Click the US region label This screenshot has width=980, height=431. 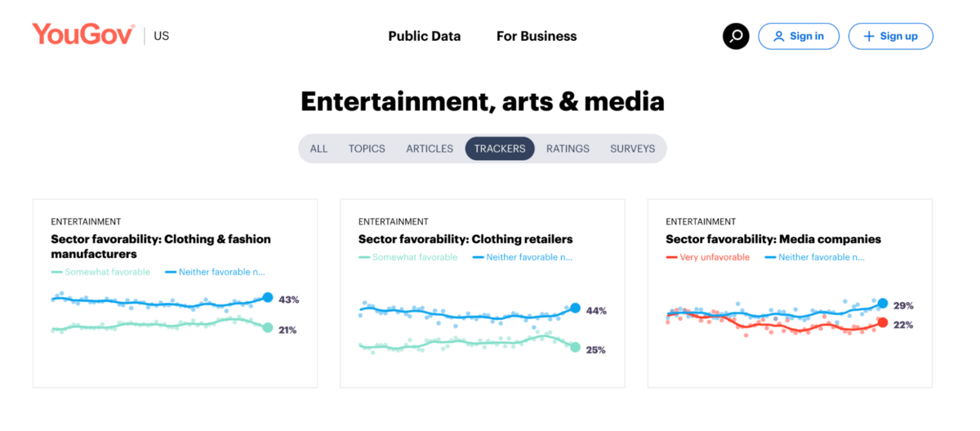pos(161,36)
